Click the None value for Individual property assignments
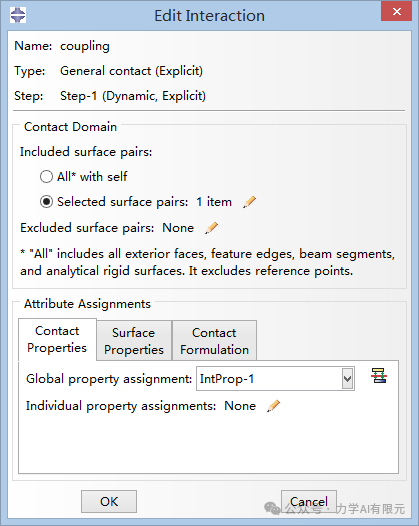 tap(240, 406)
